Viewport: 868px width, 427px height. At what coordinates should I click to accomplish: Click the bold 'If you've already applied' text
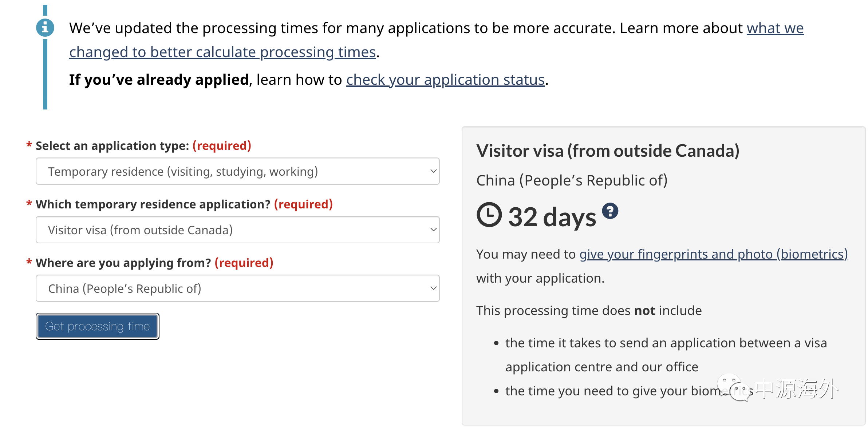(x=159, y=80)
